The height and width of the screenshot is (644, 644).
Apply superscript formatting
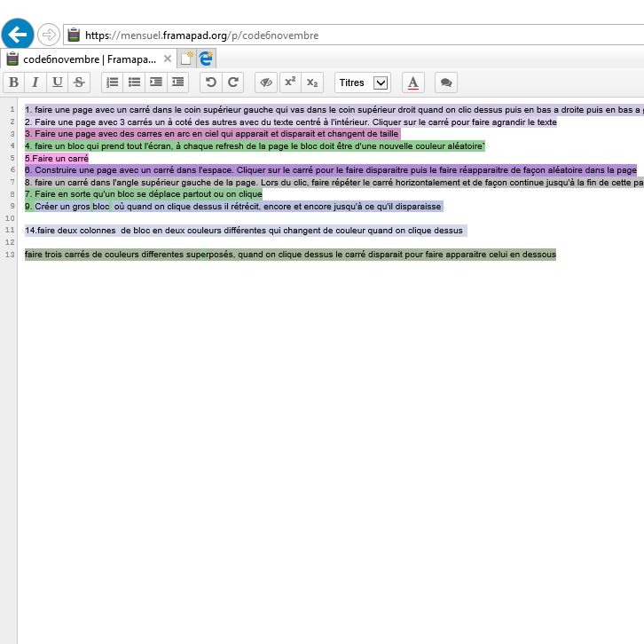290,82
